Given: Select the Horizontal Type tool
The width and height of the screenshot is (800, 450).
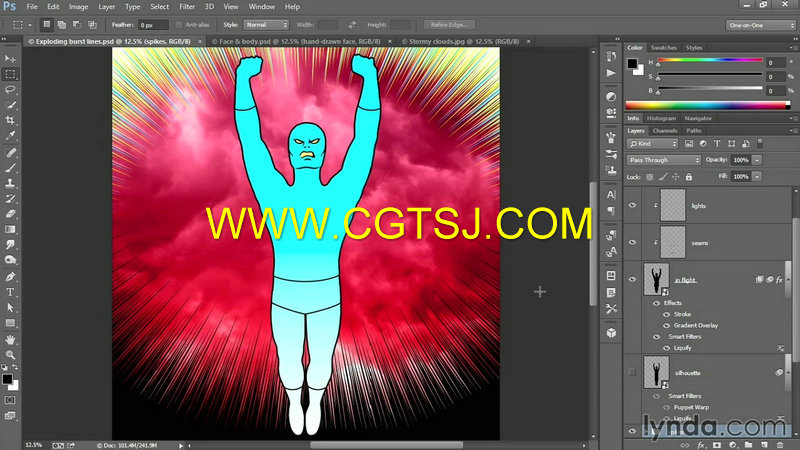Looking at the screenshot, I should pyautogui.click(x=10, y=292).
